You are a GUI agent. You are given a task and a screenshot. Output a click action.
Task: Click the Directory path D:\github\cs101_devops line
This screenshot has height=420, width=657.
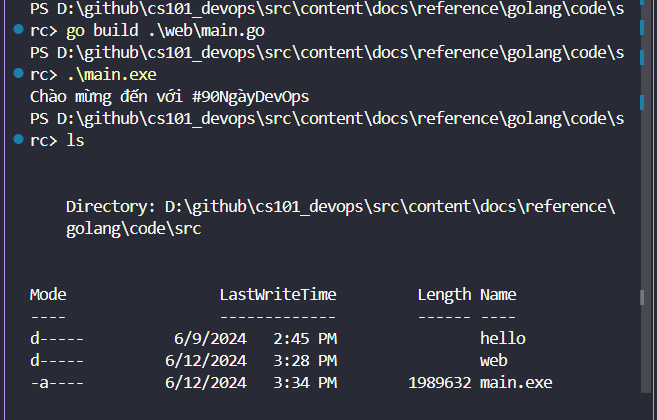(x=341, y=207)
